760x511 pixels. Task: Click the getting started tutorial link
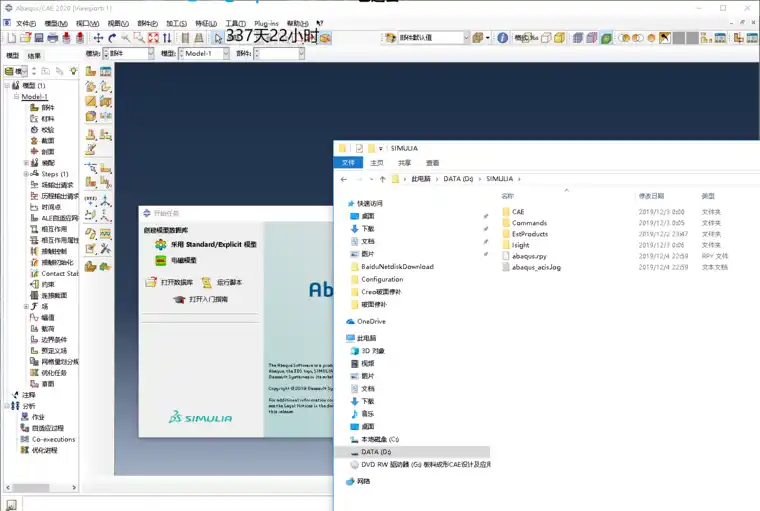(200, 299)
